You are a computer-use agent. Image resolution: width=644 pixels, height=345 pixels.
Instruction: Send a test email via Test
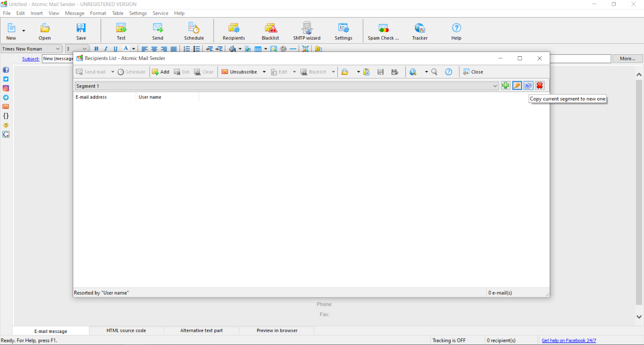point(121,31)
